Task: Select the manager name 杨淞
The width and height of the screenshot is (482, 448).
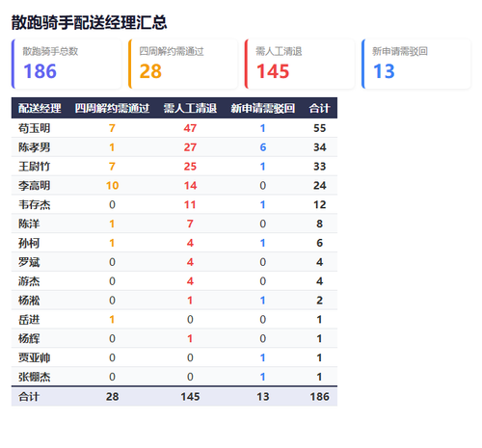Action: click(29, 301)
